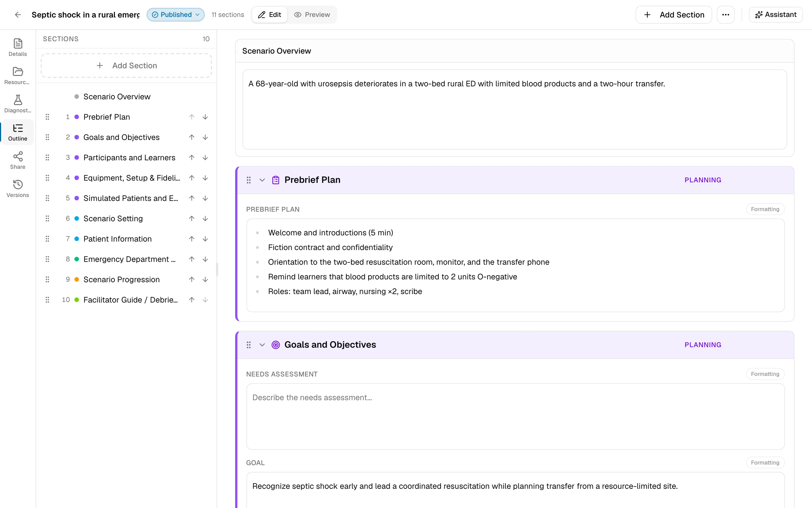812x508 pixels.
Task: Select Equipment, Setup & Fidelity outline item
Action: click(x=132, y=178)
